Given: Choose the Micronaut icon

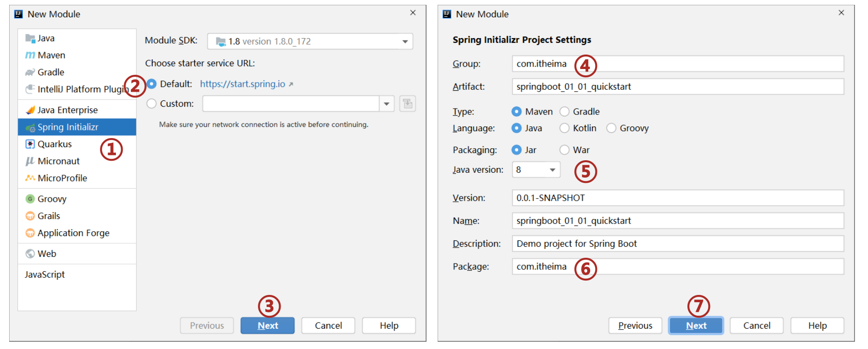Looking at the screenshot, I should (x=30, y=161).
